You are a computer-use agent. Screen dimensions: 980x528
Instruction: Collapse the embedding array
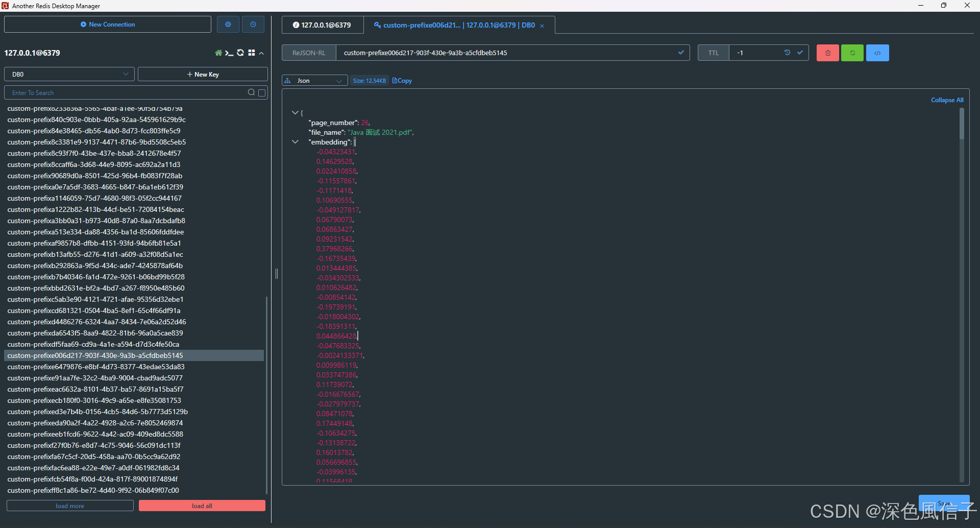point(295,142)
